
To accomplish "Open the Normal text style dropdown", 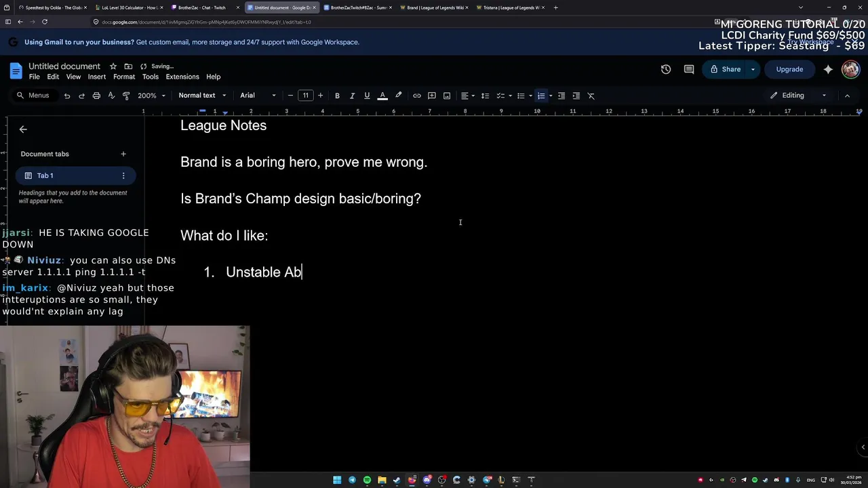I will pos(202,96).
